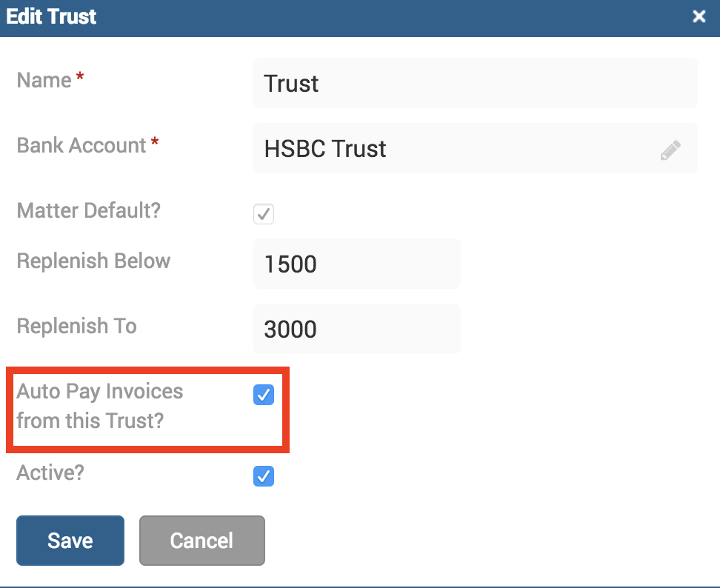
Task: Click the Replenish Below label
Action: tap(93, 261)
